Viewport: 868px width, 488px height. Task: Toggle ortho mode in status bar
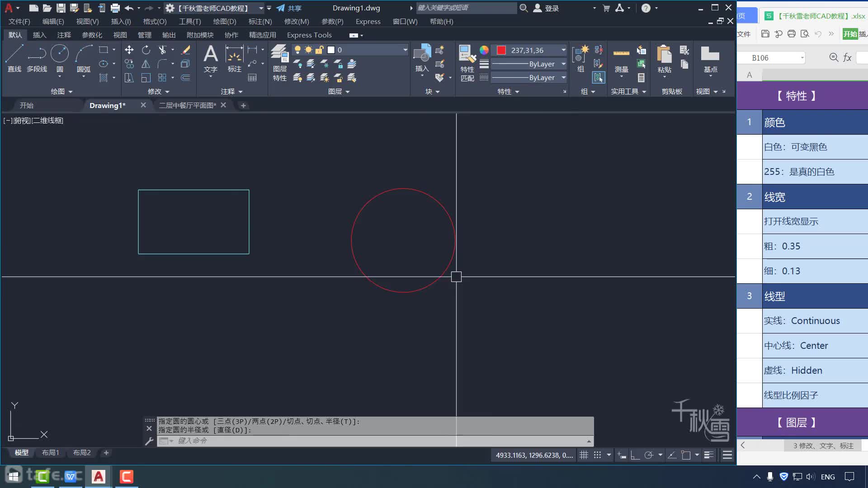[x=635, y=455]
